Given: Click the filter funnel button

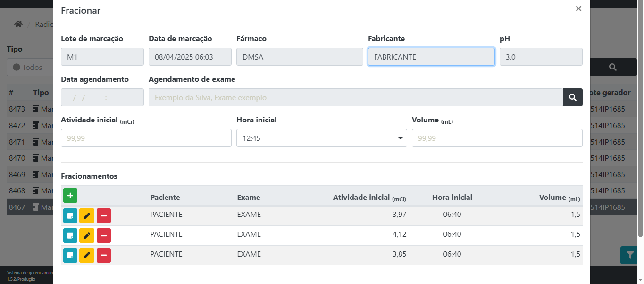Looking at the screenshot, I should [x=629, y=255].
